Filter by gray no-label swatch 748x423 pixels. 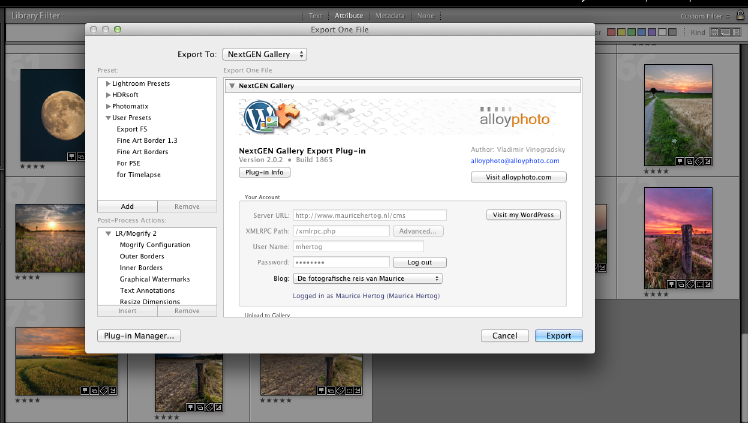tap(673, 32)
